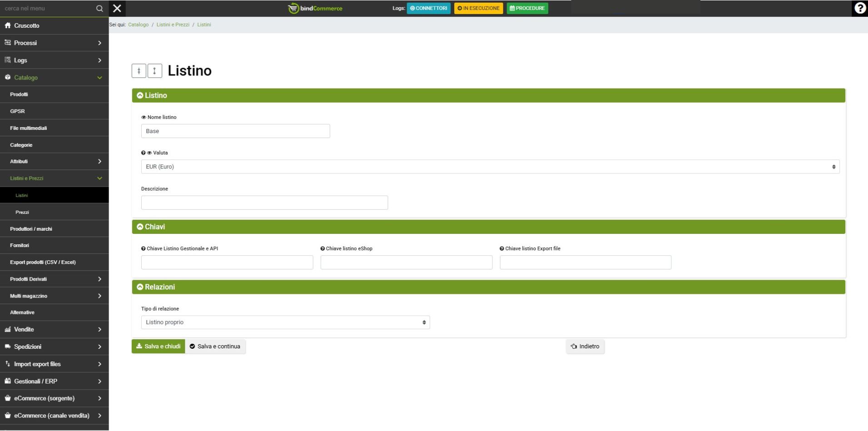
Task: Open the Tipo di relazione dropdown
Action: coord(285,322)
